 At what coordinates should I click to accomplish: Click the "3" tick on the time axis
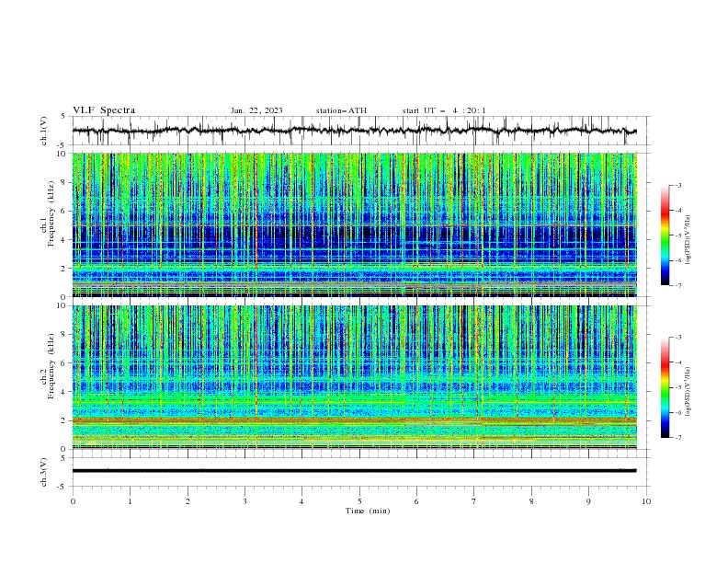[x=245, y=501]
